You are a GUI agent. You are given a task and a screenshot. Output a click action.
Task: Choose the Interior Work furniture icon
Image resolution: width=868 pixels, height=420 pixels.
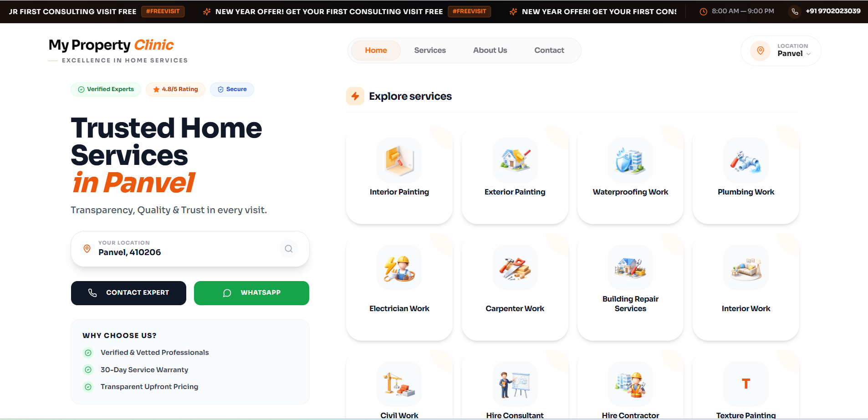tap(746, 267)
